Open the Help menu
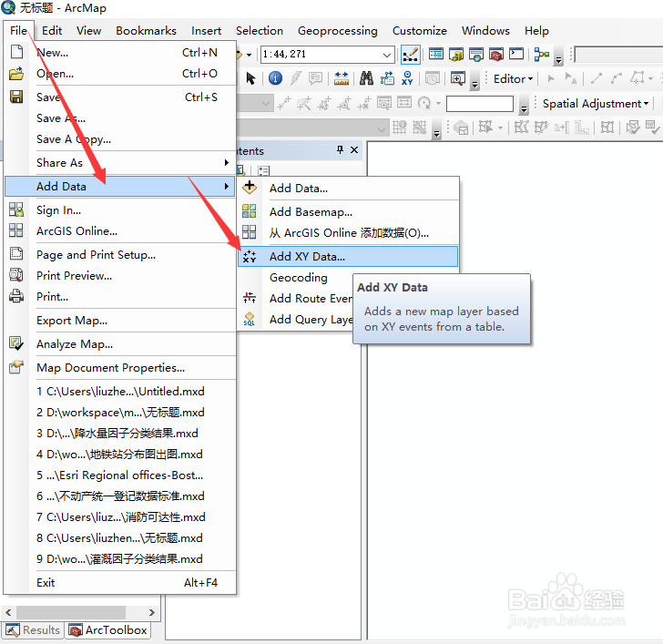 pos(536,31)
